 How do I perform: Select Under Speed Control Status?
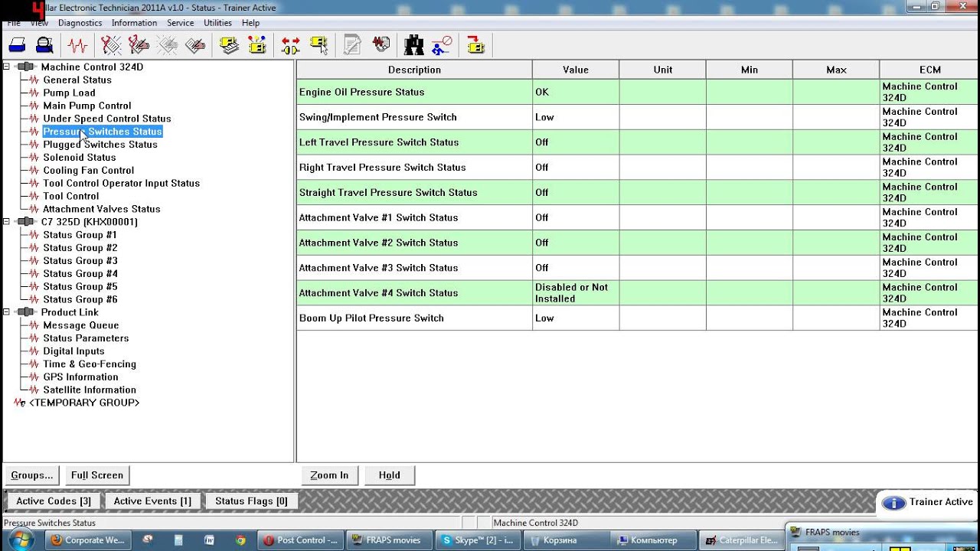(x=107, y=119)
